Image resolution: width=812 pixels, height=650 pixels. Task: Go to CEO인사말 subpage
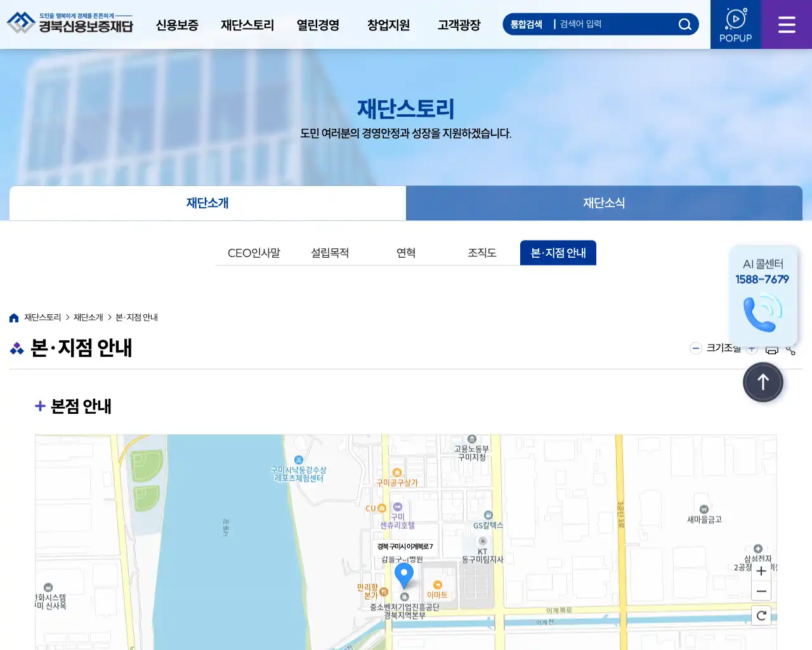[254, 253]
